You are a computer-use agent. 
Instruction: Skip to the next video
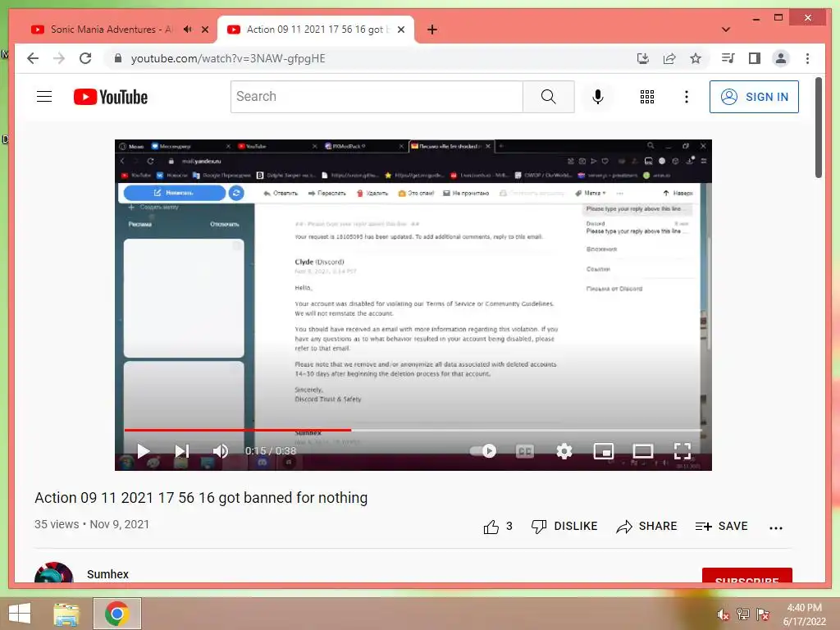point(182,450)
